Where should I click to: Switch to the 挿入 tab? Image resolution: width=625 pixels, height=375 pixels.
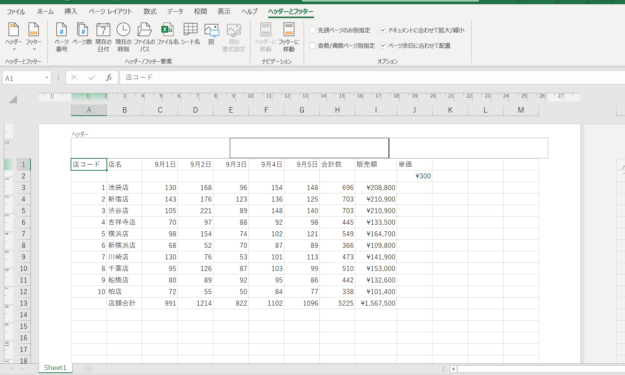click(x=71, y=12)
